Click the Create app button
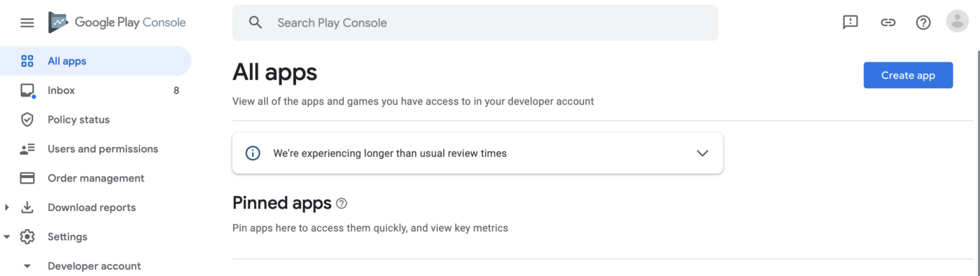 coord(908,75)
